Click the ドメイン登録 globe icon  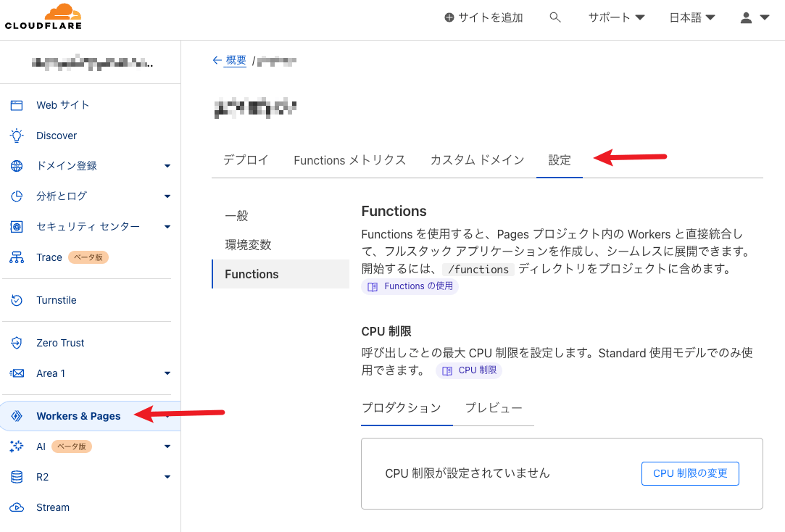tap(17, 166)
